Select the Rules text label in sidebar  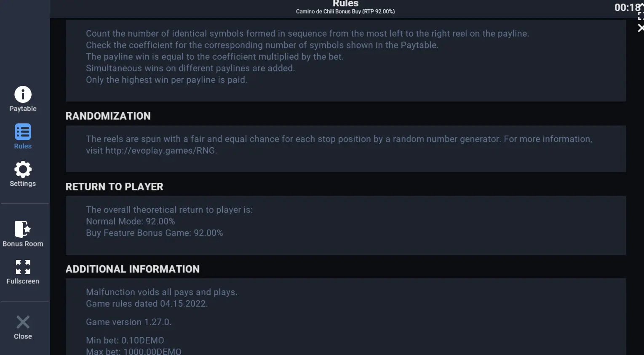tap(23, 146)
